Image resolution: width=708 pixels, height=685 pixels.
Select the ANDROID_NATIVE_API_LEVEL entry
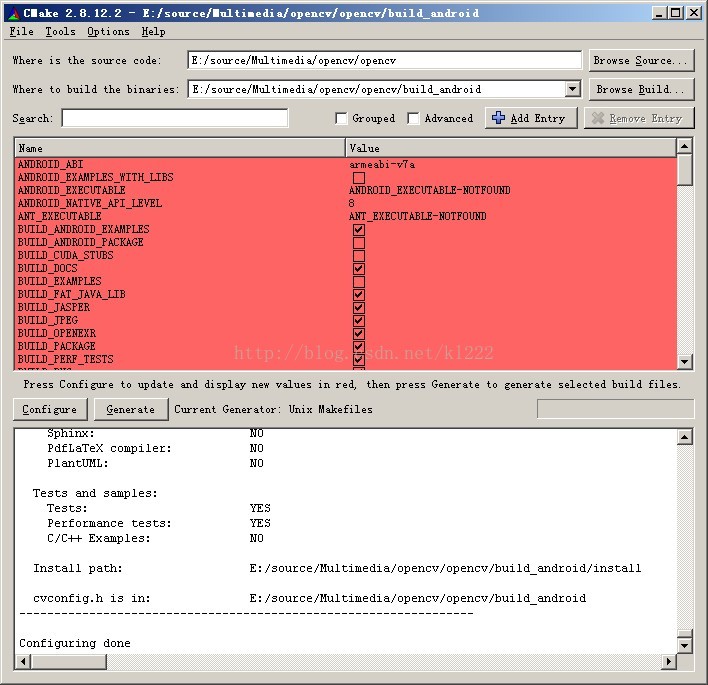click(90, 203)
